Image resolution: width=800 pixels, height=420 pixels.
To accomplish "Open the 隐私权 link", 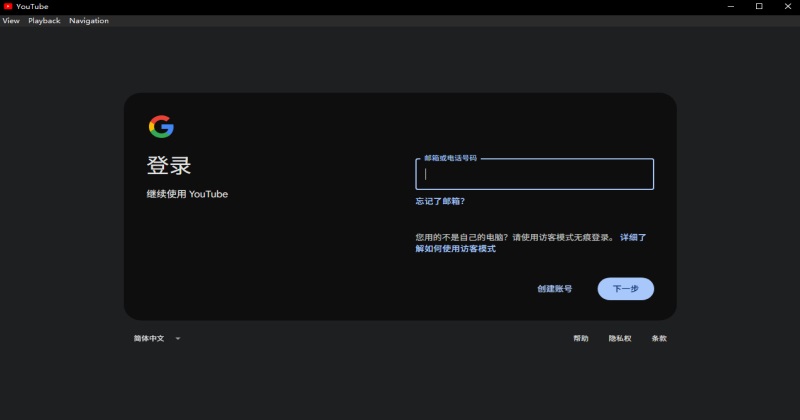I will click(620, 338).
